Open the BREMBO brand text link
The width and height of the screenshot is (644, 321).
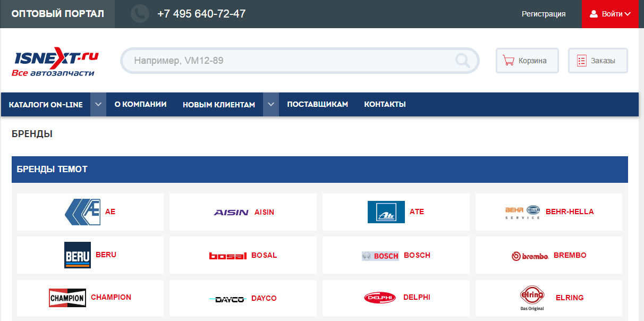(570, 255)
